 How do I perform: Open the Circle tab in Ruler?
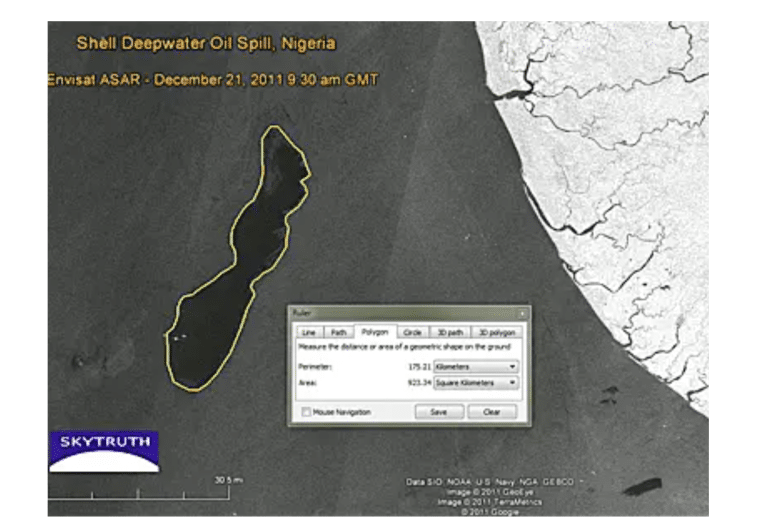click(x=412, y=333)
